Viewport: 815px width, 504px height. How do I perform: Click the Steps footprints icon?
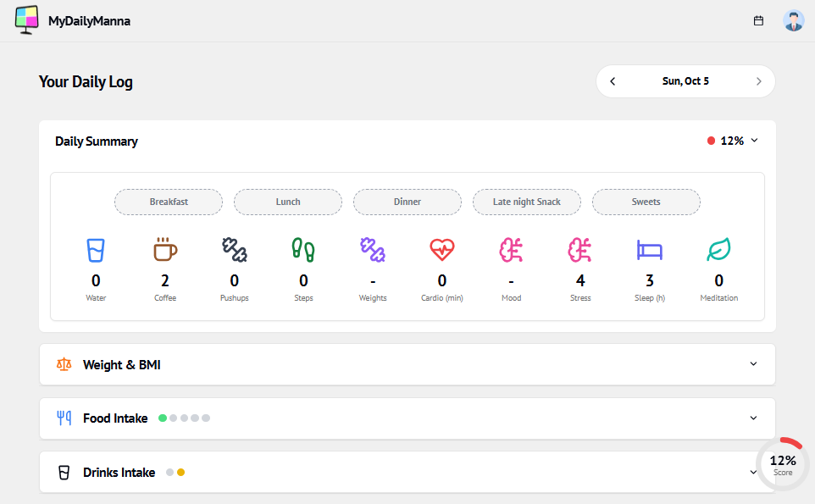coord(303,250)
